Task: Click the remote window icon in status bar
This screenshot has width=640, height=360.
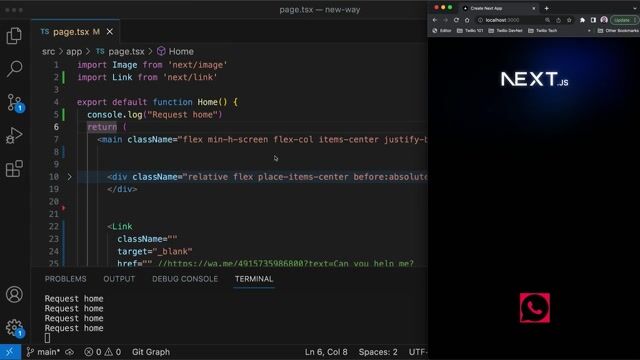Action: (10, 352)
